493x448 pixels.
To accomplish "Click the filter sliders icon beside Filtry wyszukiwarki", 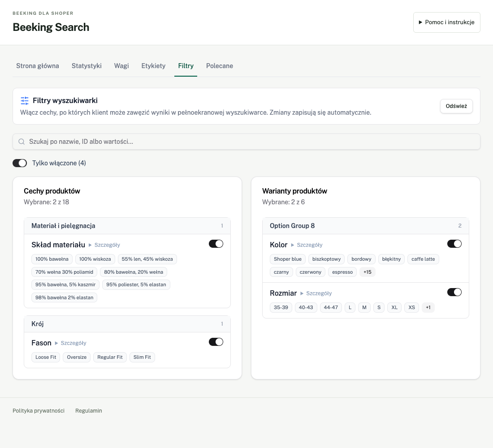I will (x=25, y=101).
